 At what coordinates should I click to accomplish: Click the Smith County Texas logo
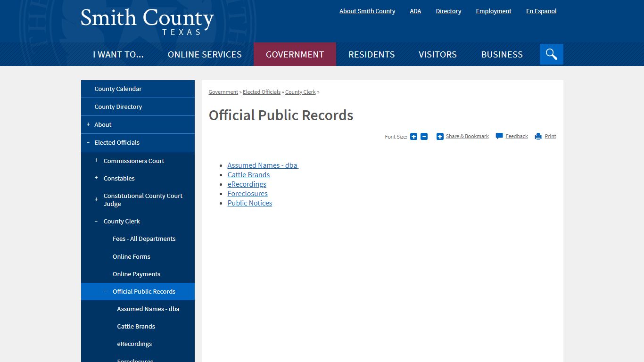147,21
